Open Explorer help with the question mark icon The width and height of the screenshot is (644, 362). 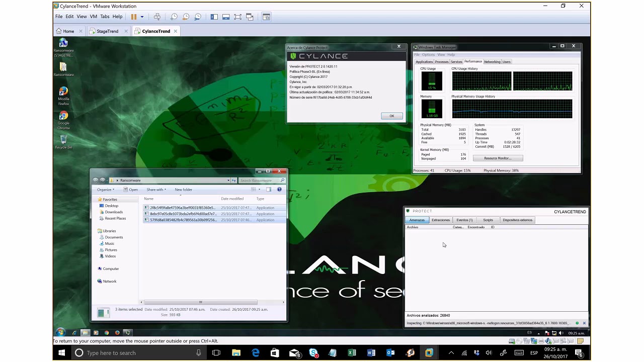coord(279,190)
